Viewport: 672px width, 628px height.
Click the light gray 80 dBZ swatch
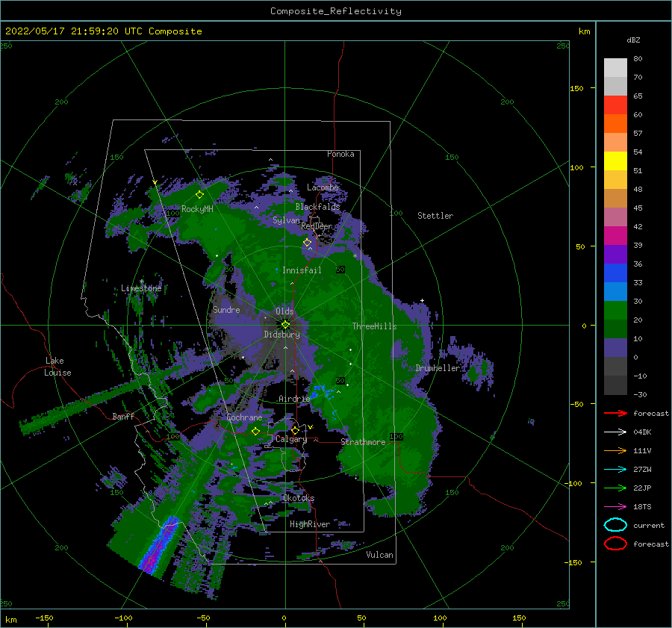[x=615, y=67]
